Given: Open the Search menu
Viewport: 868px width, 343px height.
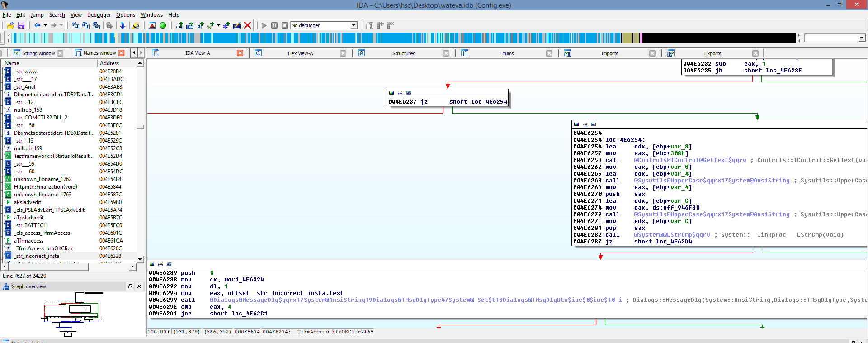Looking at the screenshot, I should [x=57, y=15].
